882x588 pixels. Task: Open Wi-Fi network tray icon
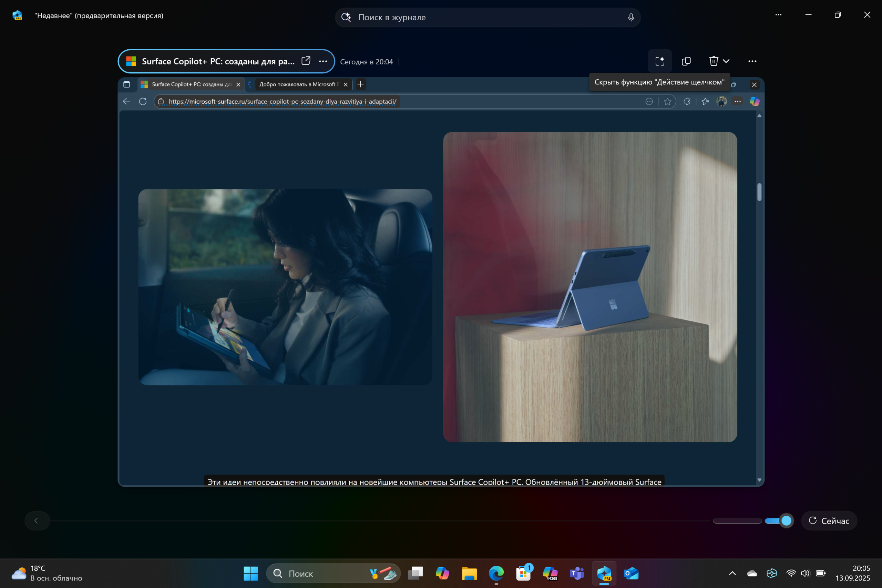point(791,574)
